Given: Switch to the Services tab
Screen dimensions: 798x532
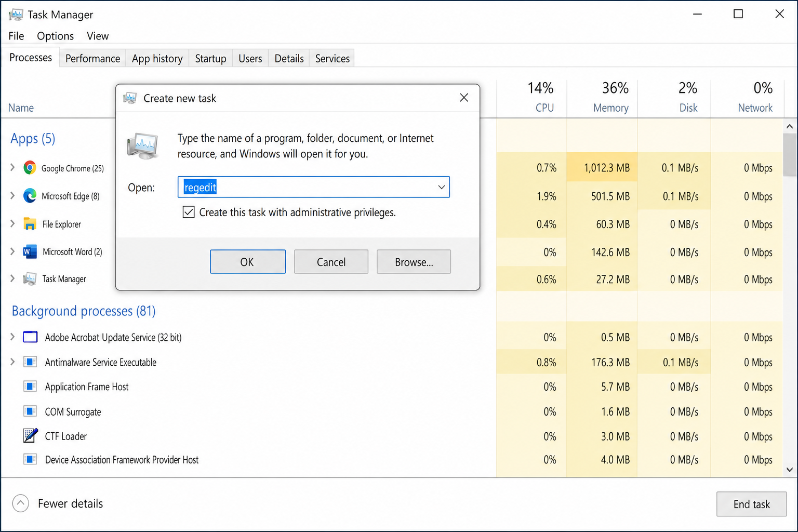Looking at the screenshot, I should [x=332, y=58].
